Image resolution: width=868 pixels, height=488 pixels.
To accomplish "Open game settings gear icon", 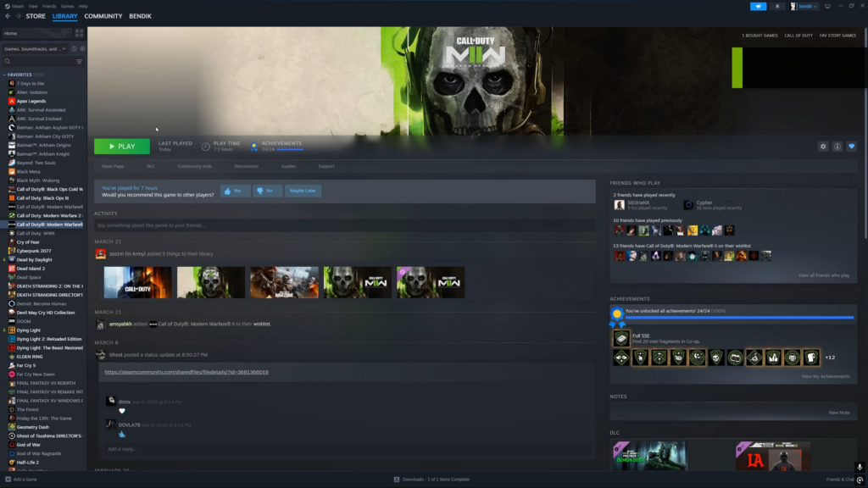I will [x=823, y=147].
